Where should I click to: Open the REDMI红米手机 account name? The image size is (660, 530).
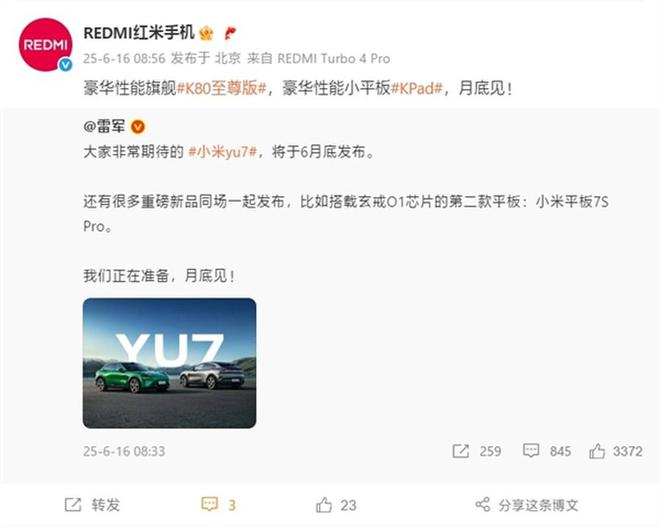point(139,33)
